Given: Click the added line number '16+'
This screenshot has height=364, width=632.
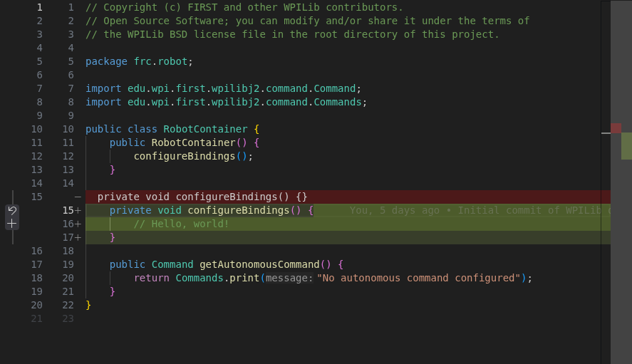Looking at the screenshot, I should coord(71,224).
